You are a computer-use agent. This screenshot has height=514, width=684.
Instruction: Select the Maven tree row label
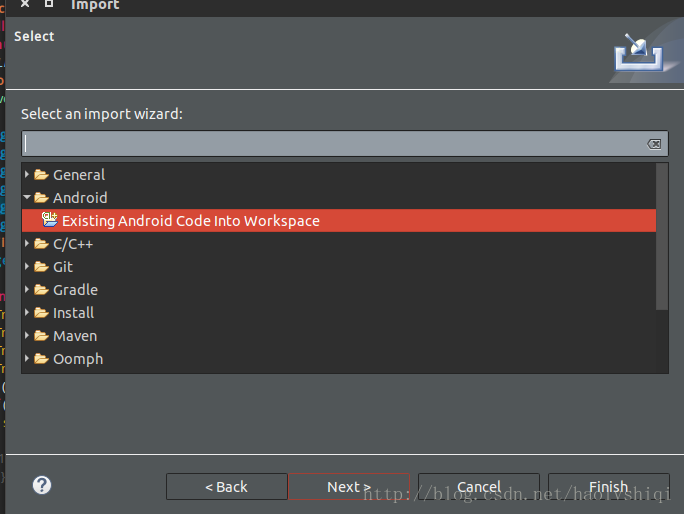[75, 336]
